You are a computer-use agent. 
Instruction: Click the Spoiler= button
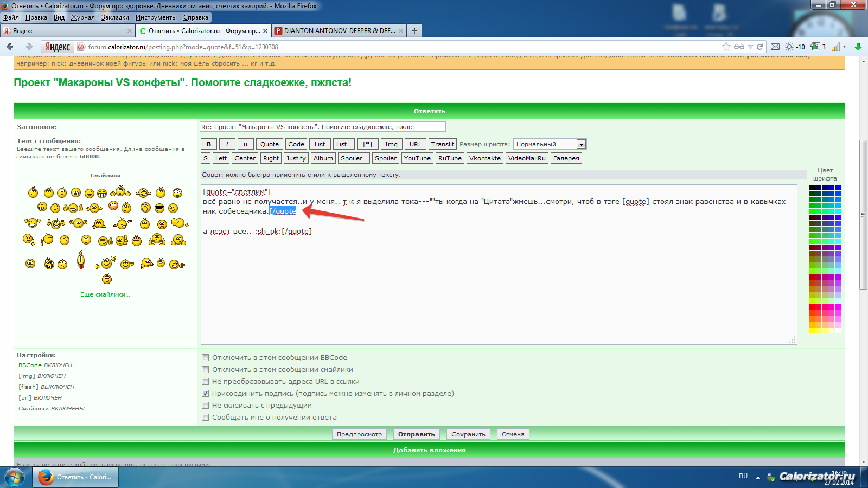(x=354, y=158)
